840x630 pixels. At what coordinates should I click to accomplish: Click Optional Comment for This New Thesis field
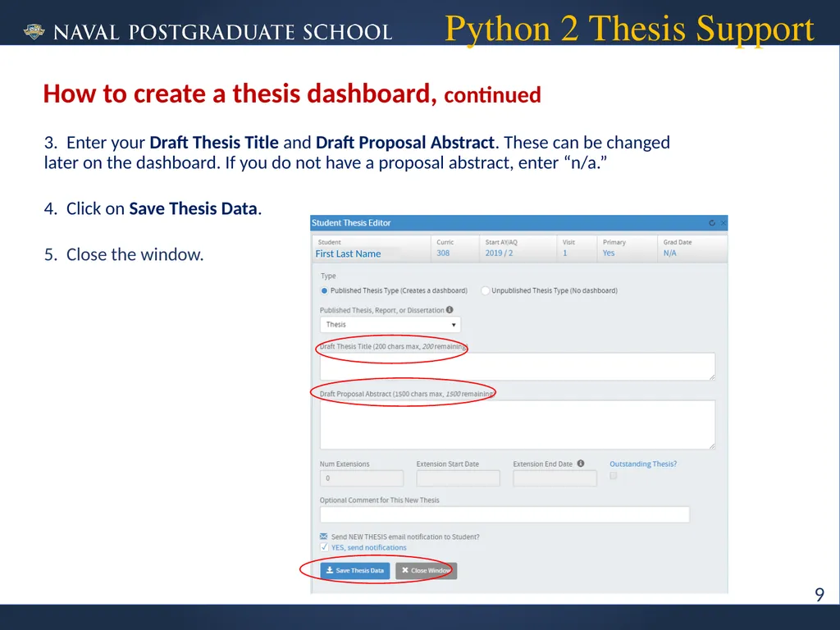[504, 514]
